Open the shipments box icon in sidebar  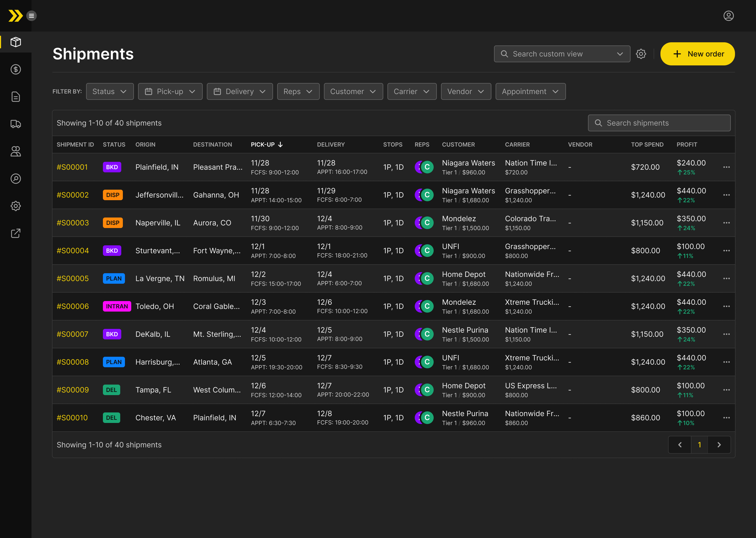(x=15, y=42)
